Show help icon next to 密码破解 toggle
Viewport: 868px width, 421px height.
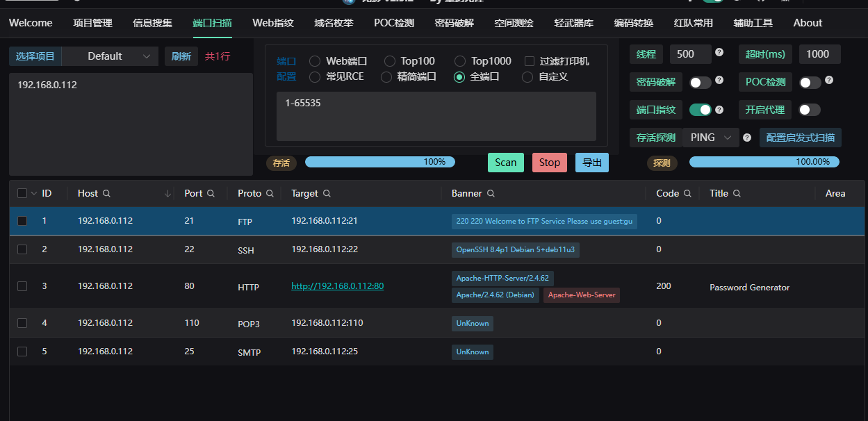(719, 81)
